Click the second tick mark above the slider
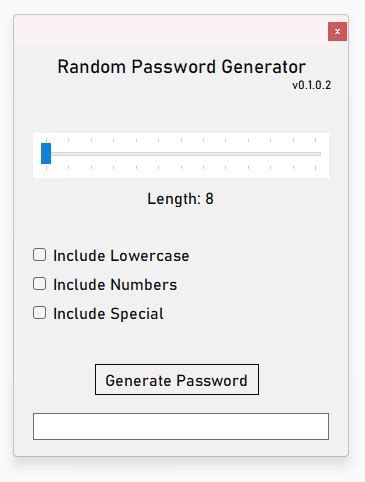 [68, 140]
